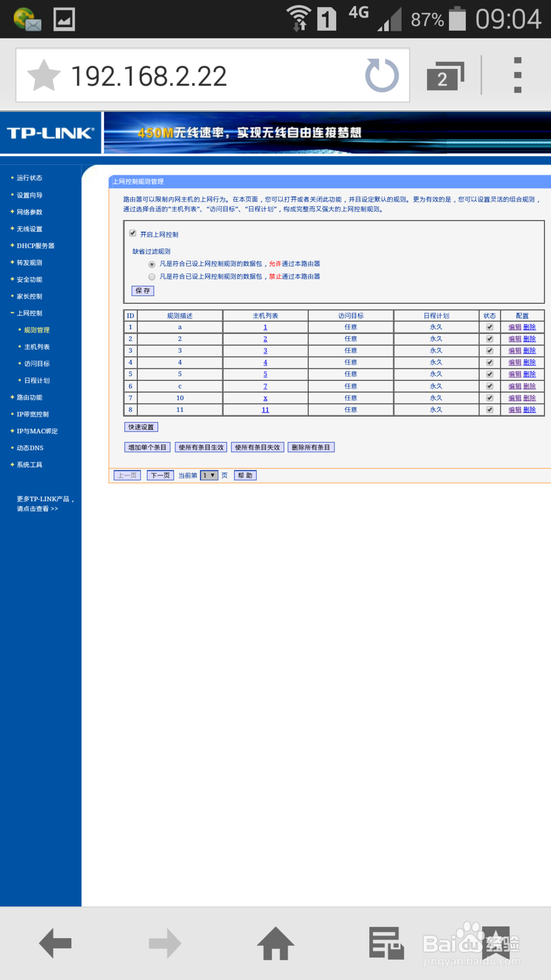Open 运行状态 in the sidebar
Screen dimensions: 551x980
(29, 178)
